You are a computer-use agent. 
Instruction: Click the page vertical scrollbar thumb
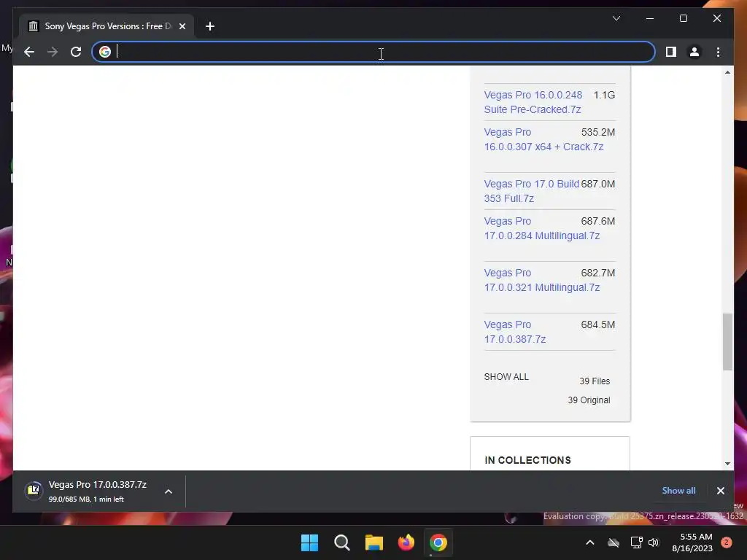point(727,341)
